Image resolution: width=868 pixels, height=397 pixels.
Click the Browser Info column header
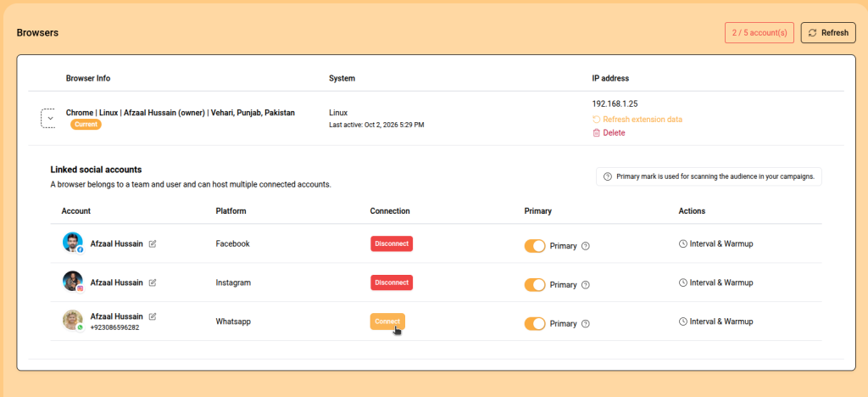(88, 78)
